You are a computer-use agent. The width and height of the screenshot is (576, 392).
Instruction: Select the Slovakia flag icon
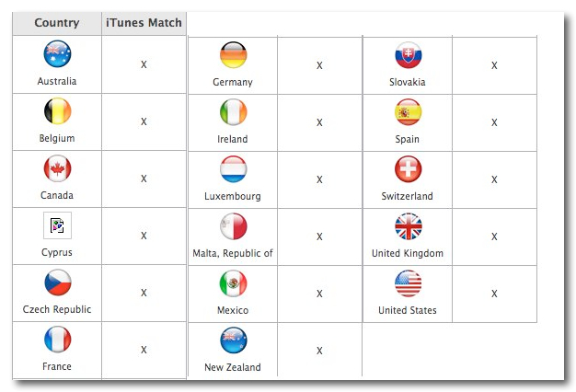point(409,54)
